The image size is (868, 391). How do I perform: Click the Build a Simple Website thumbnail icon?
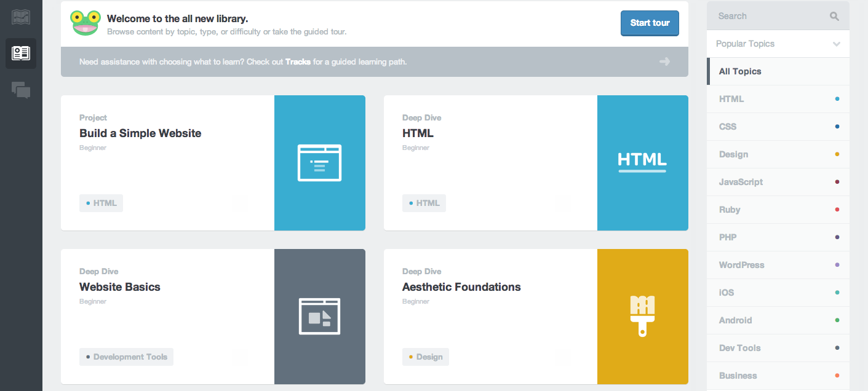pos(319,163)
